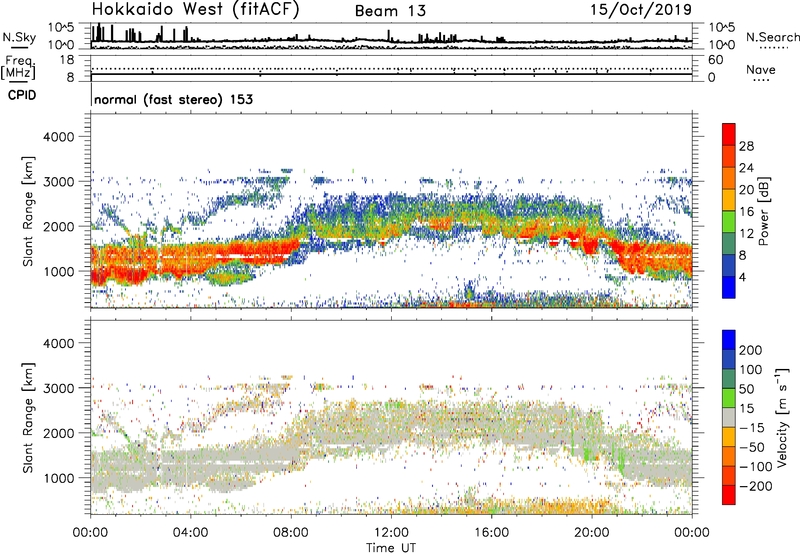Select the 'N.Sky' legend label
The width and height of the screenshot is (800, 554).
[x=19, y=37]
